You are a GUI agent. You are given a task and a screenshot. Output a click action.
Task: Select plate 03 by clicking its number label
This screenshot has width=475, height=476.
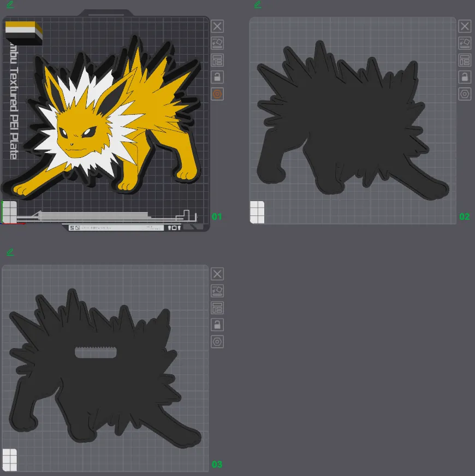pyautogui.click(x=217, y=465)
